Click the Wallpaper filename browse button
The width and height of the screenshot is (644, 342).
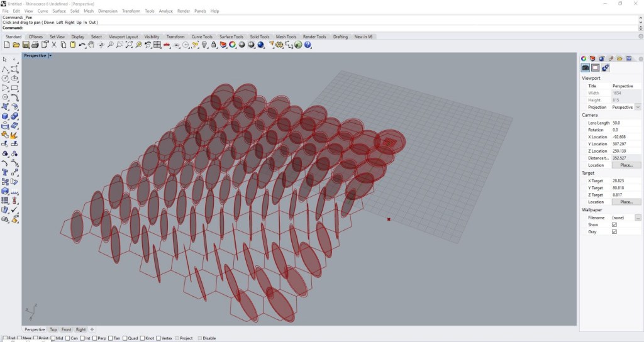click(638, 218)
